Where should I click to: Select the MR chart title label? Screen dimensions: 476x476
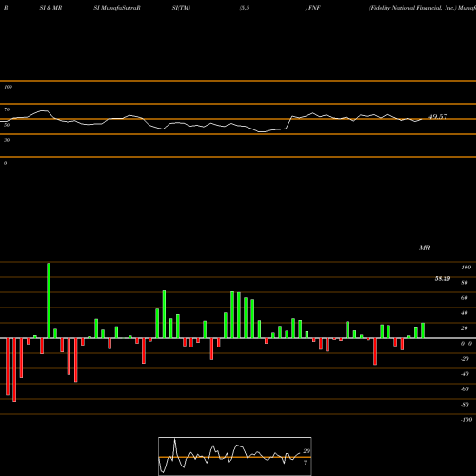425,248
